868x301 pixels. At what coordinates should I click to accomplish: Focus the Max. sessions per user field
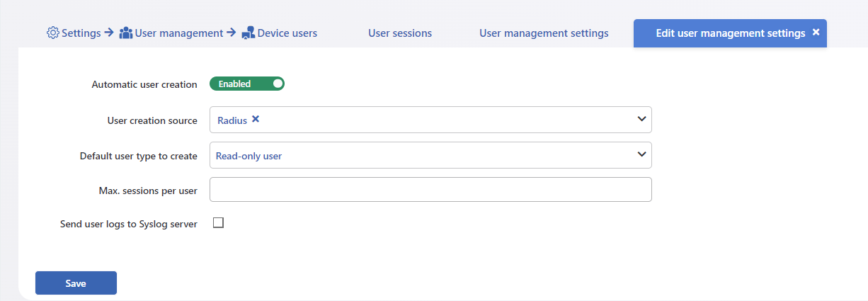point(430,189)
